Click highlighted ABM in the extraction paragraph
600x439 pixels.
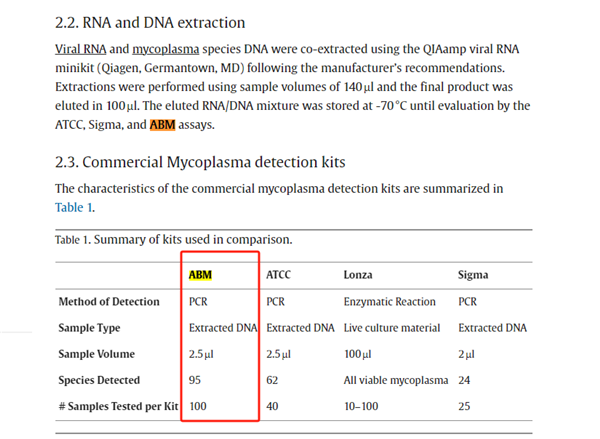click(x=162, y=125)
